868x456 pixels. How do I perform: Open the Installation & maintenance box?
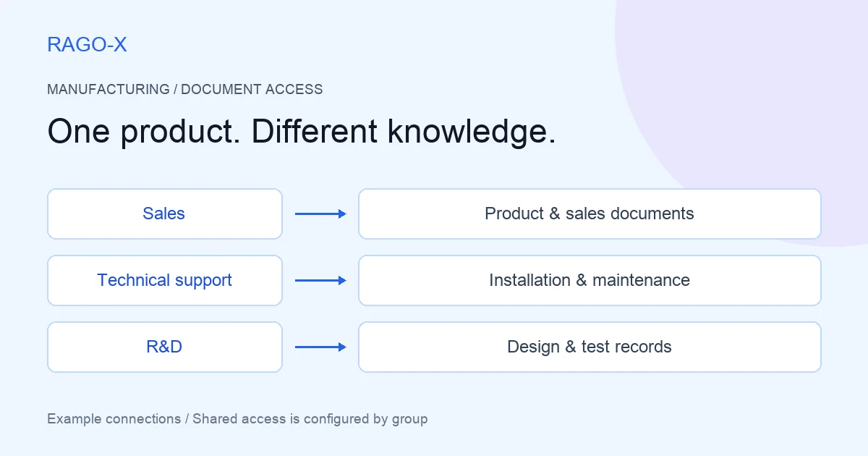coord(590,280)
